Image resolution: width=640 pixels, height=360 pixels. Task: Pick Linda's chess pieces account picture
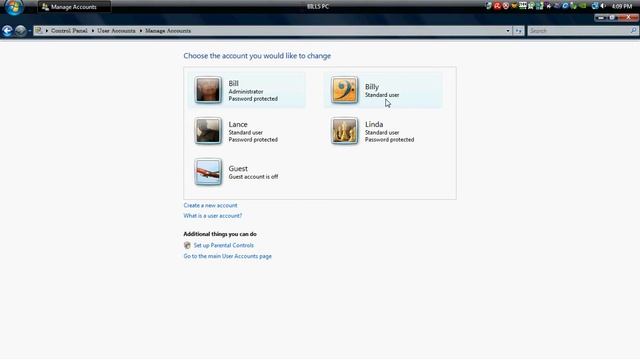pyautogui.click(x=344, y=131)
